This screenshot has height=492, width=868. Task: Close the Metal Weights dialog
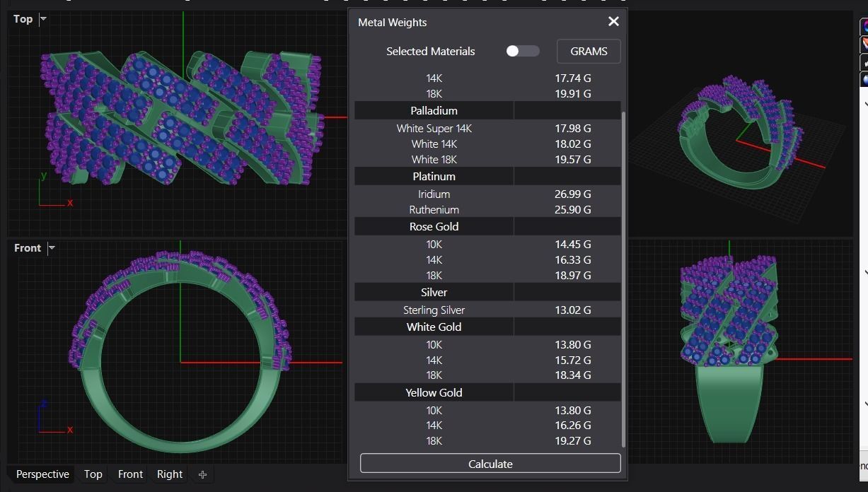click(x=613, y=22)
